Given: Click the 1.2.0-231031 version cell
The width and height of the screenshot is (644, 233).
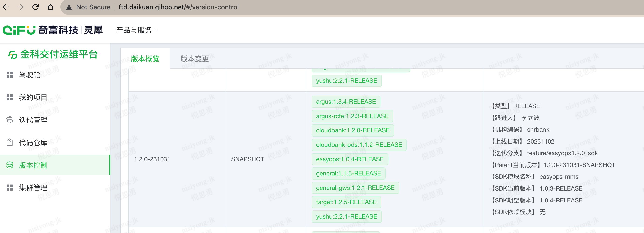Looking at the screenshot, I should [x=152, y=159].
